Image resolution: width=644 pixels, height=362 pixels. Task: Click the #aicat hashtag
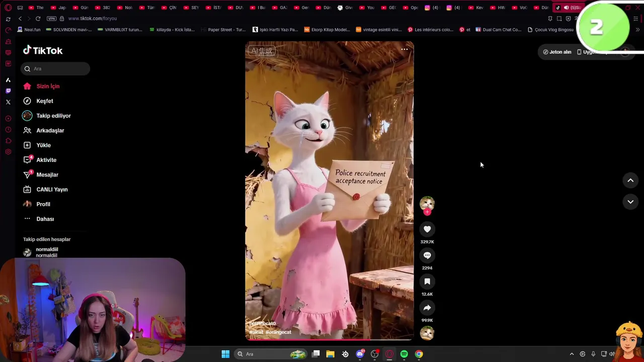click(x=256, y=332)
